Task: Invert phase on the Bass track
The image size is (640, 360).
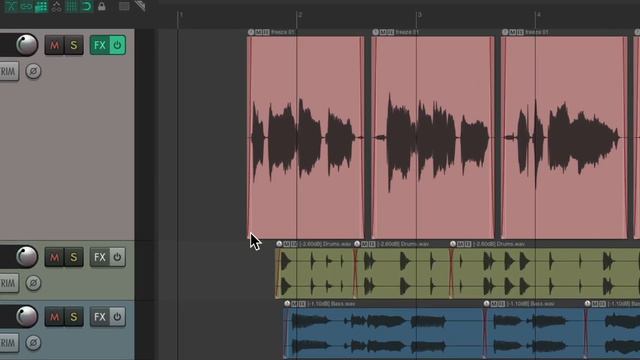Action: coord(33,343)
